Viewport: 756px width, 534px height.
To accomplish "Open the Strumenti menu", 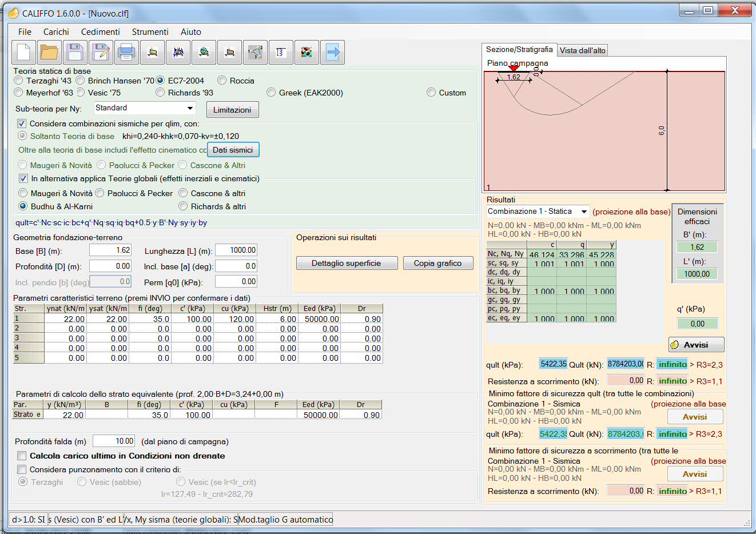I will pos(150,32).
